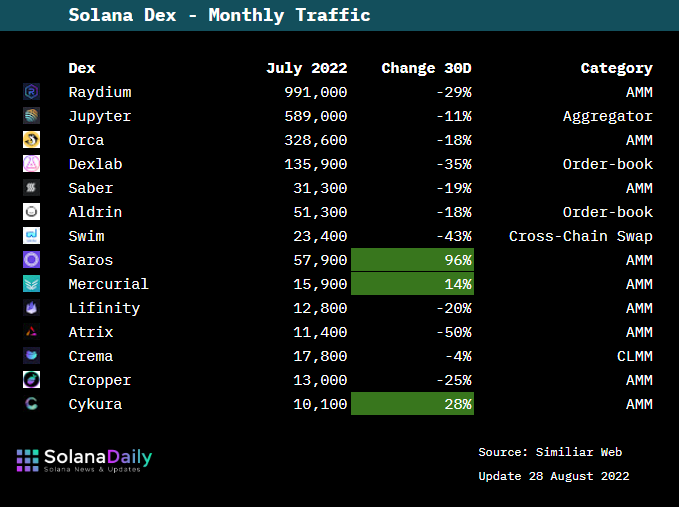Click the SolanaDaily logo
The height and width of the screenshot is (507, 679).
(84, 459)
